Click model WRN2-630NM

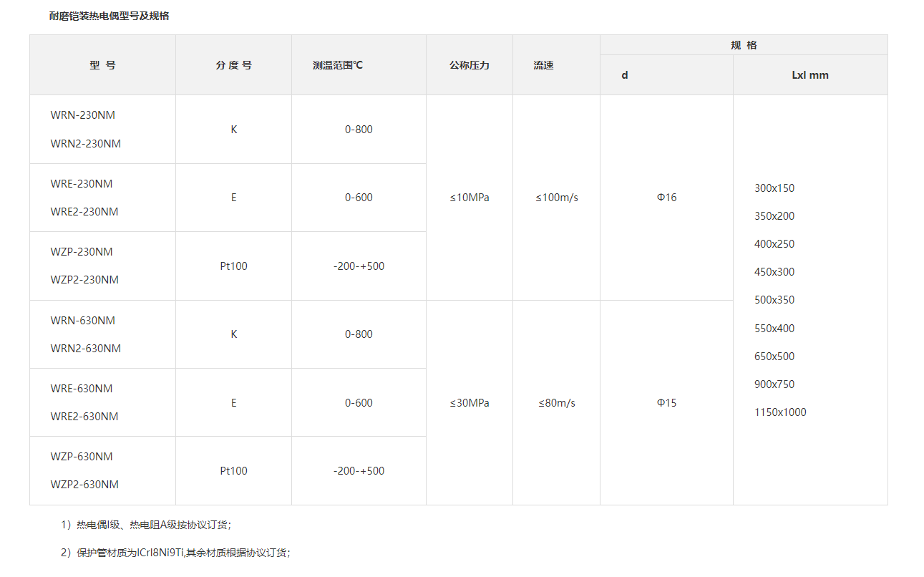tap(86, 349)
